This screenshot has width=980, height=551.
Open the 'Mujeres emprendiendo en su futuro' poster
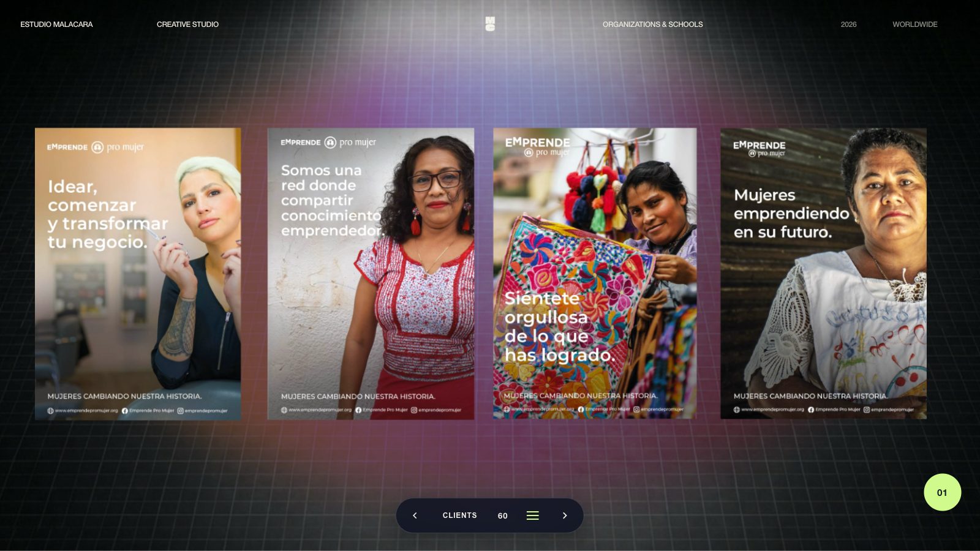823,274
